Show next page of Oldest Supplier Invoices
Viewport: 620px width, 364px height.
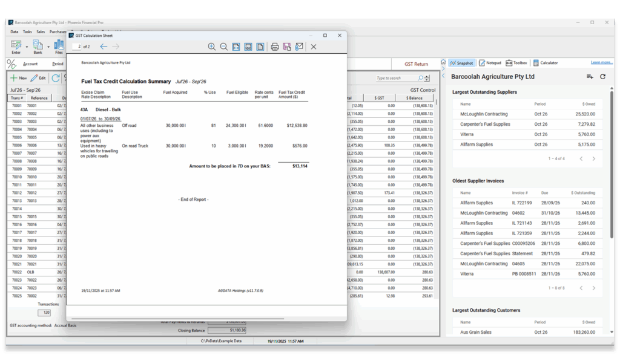pyautogui.click(x=593, y=288)
